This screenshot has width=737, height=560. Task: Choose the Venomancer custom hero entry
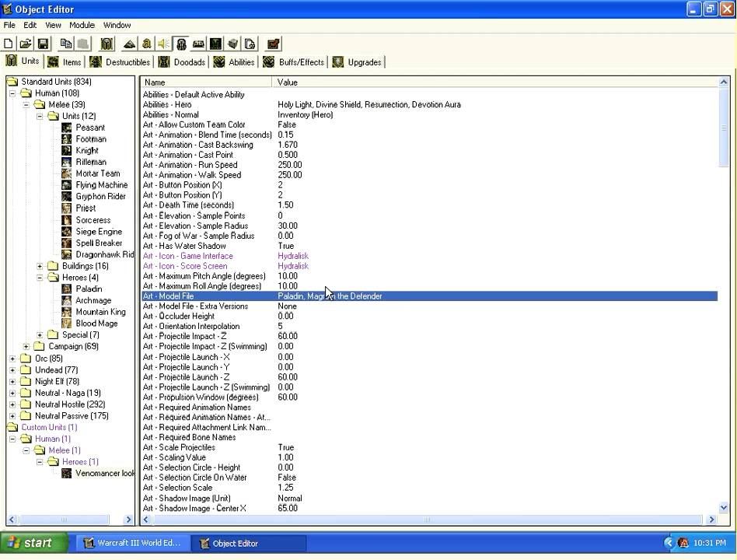104,473
